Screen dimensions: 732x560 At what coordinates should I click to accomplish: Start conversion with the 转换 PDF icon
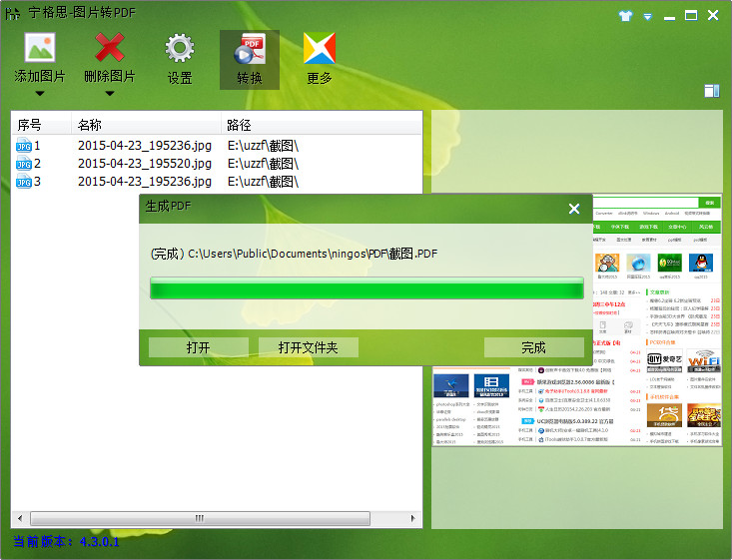250,48
